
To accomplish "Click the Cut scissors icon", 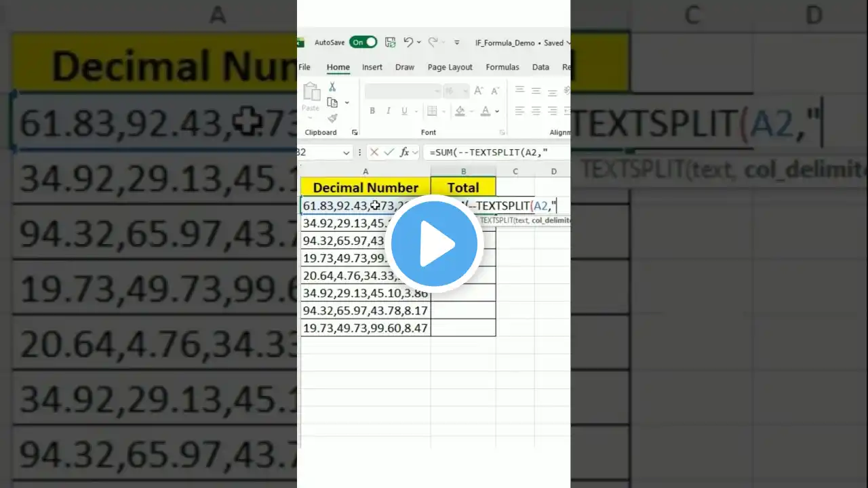I will (x=332, y=87).
